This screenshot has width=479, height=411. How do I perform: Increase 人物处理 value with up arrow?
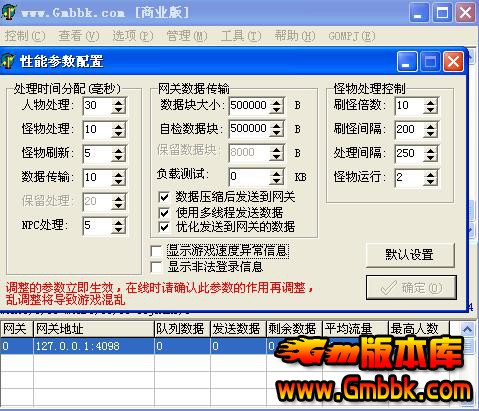[119, 102]
